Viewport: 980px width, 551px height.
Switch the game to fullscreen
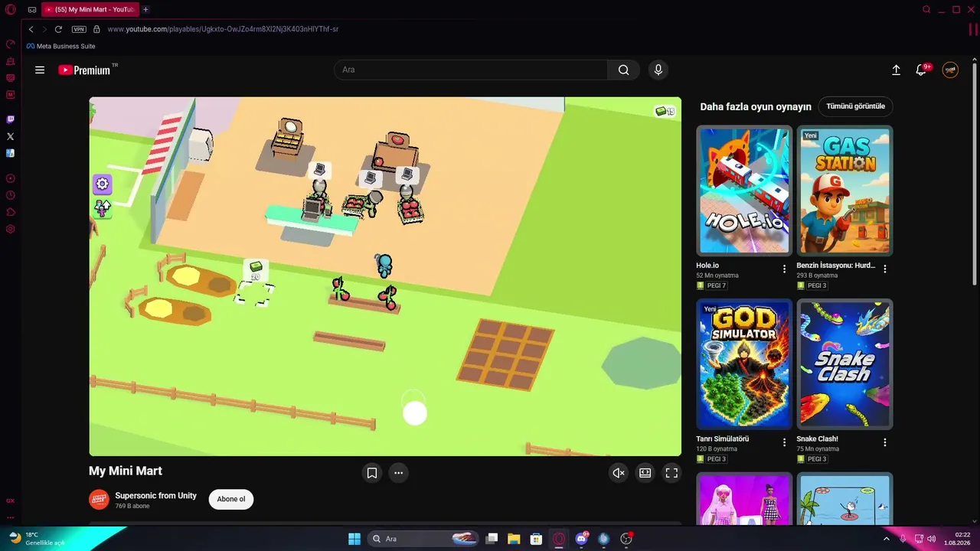(671, 473)
